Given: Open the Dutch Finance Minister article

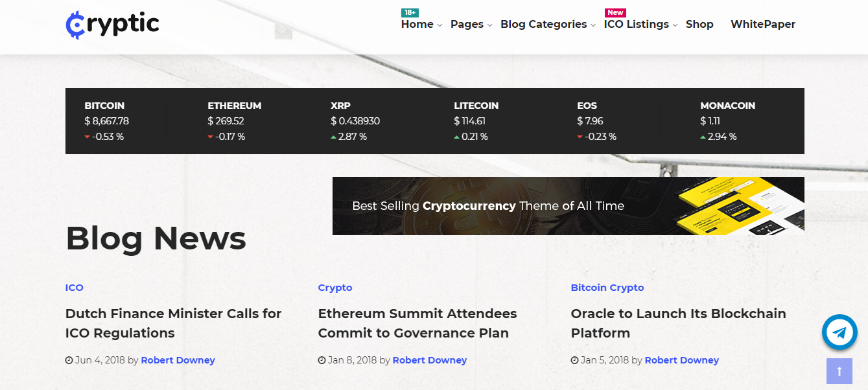Looking at the screenshot, I should coord(174,323).
